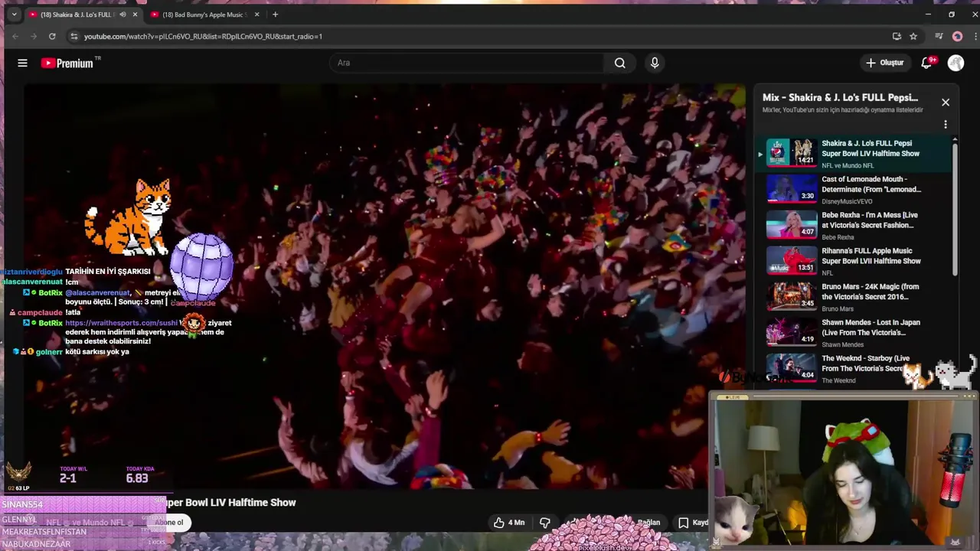Go forward with browser forward arrow
The height and width of the screenshot is (551, 980).
[x=34, y=36]
